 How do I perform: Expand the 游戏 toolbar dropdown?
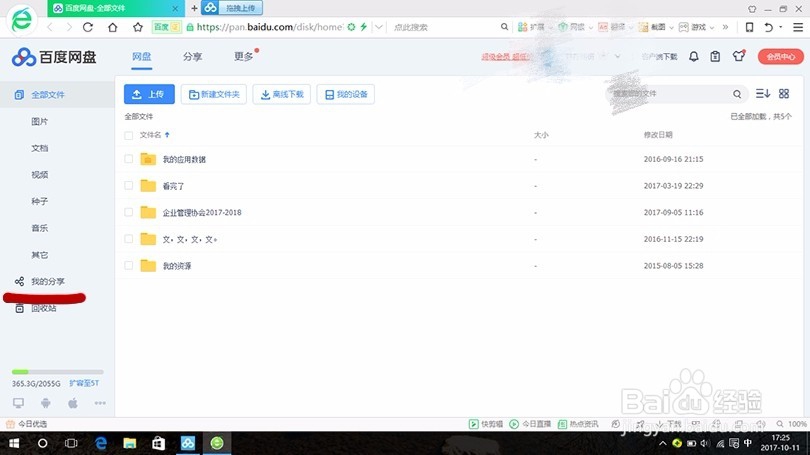click(712, 27)
